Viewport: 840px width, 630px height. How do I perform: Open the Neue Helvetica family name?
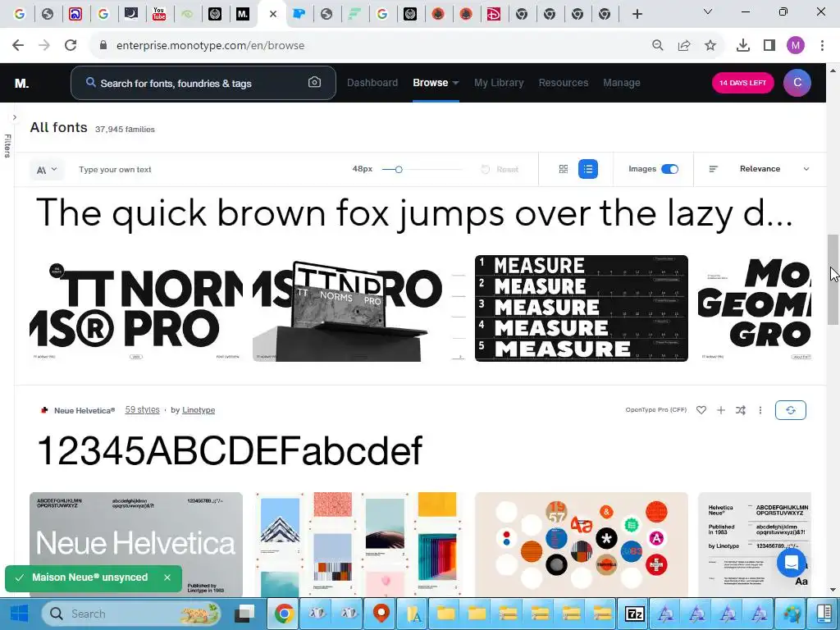point(84,410)
